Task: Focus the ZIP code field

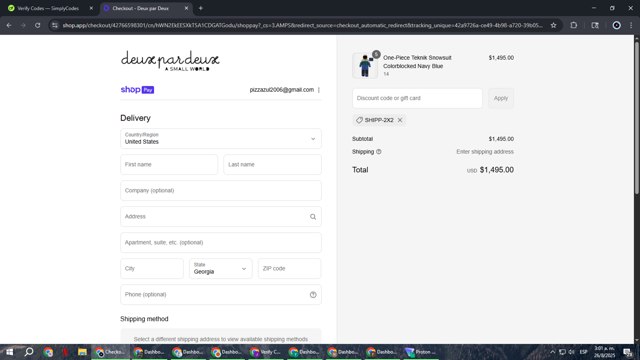Action: [289, 269]
